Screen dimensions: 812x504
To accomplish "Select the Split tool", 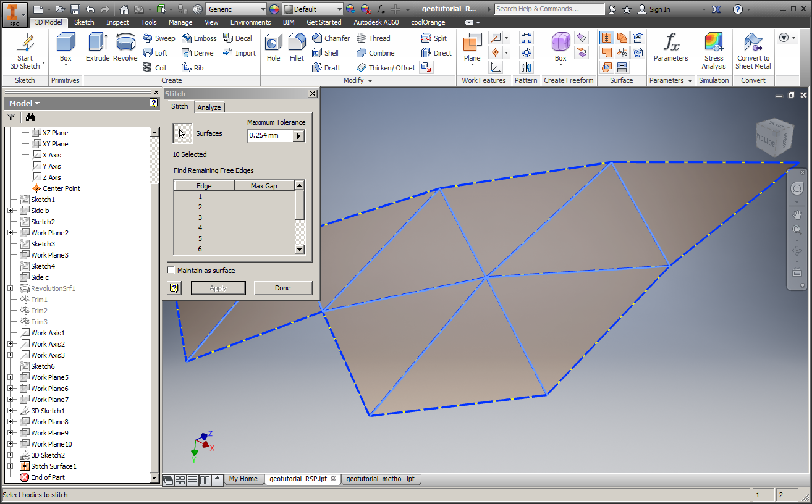I will pyautogui.click(x=434, y=38).
